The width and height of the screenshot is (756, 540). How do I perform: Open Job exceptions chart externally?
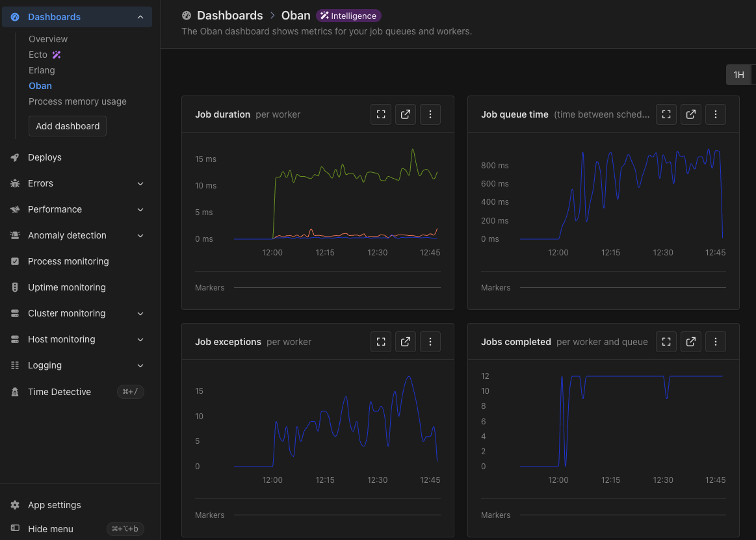click(x=406, y=342)
